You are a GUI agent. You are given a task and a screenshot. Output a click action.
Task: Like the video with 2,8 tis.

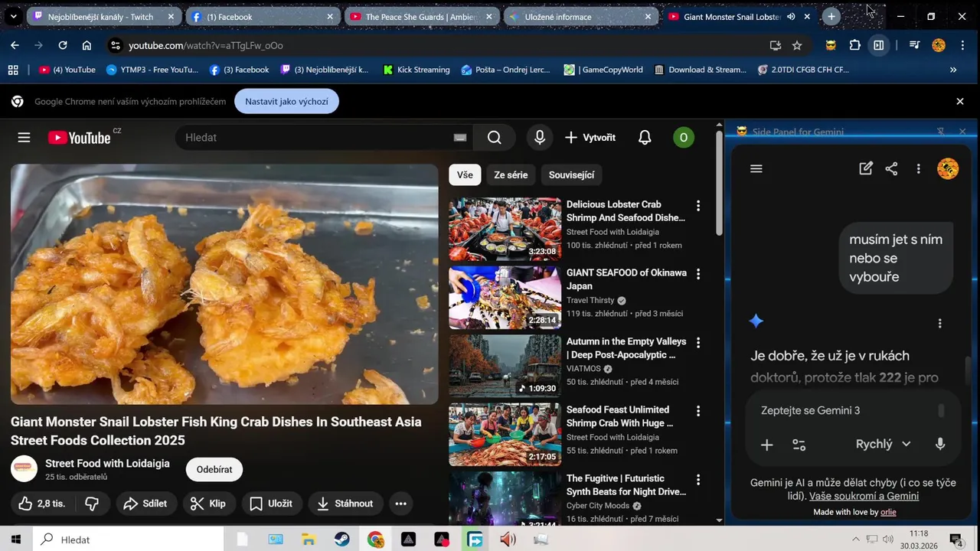click(x=42, y=504)
